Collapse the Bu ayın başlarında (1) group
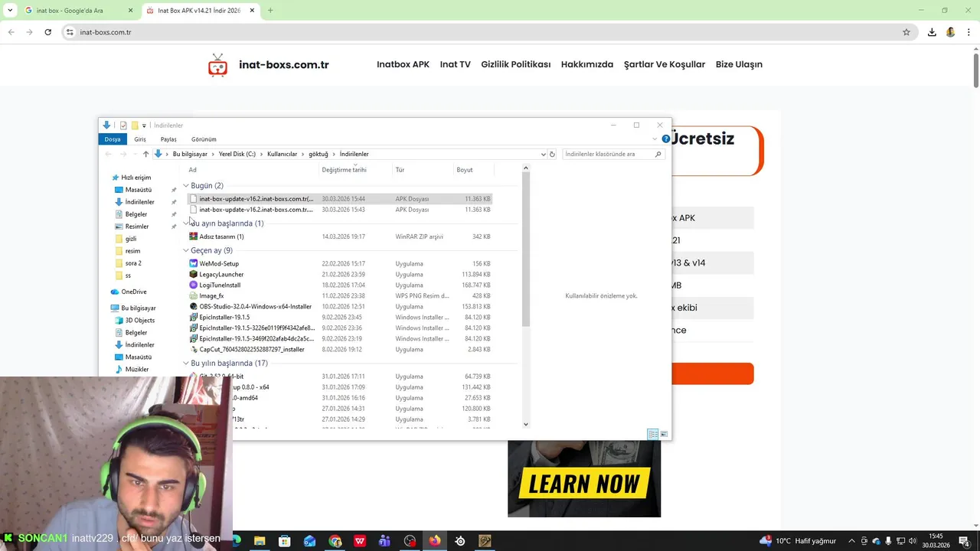The image size is (980, 551). [x=185, y=223]
